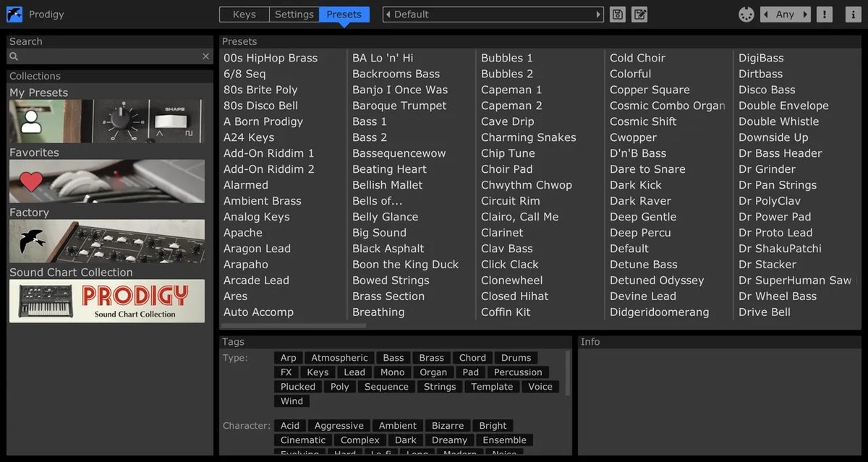The image size is (868, 462).
Task: Select the Presets tab
Action: point(344,14)
